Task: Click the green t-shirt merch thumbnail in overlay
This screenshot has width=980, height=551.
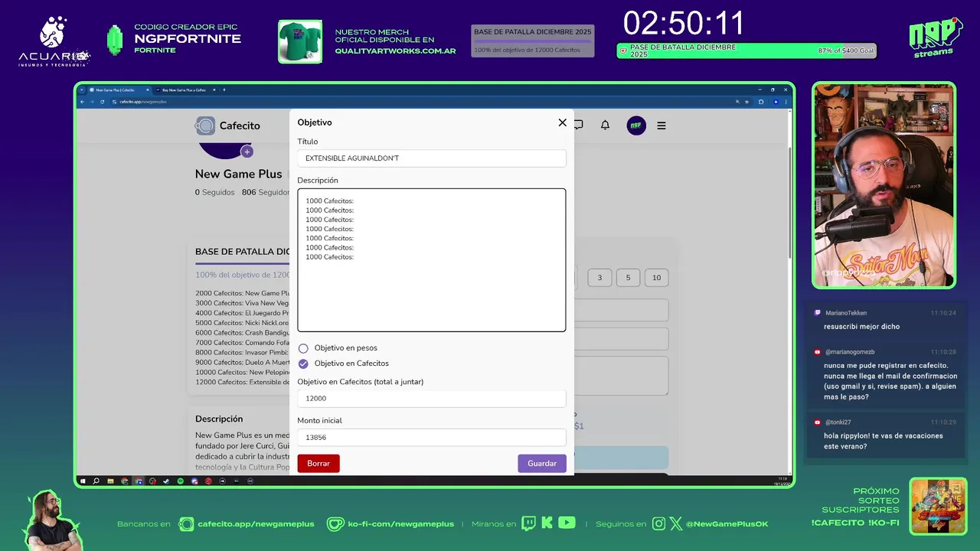Action: click(x=300, y=41)
